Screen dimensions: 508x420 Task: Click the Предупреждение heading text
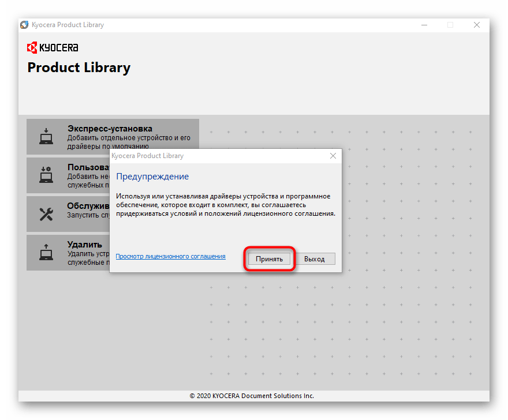152,177
